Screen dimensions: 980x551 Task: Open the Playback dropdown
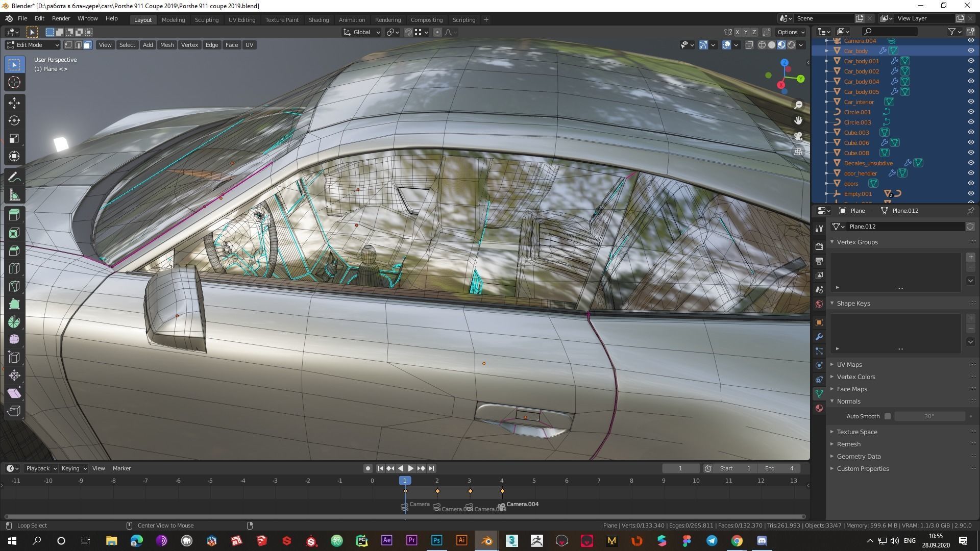41,468
